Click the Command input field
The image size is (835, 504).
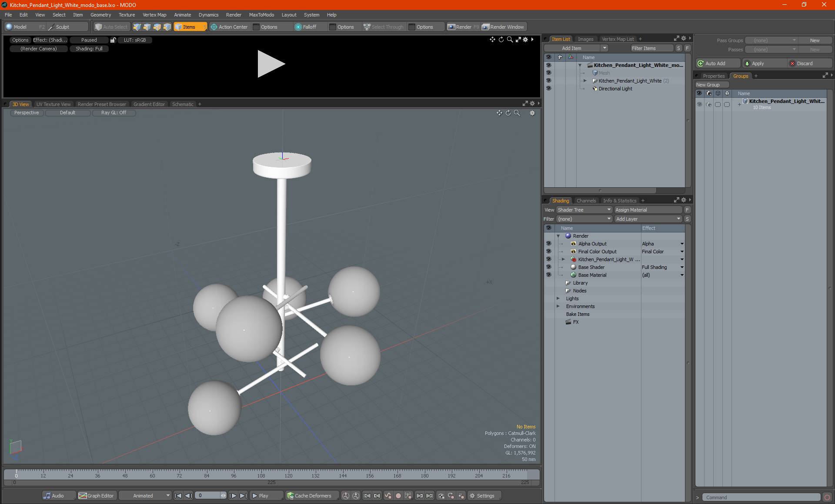(x=761, y=497)
